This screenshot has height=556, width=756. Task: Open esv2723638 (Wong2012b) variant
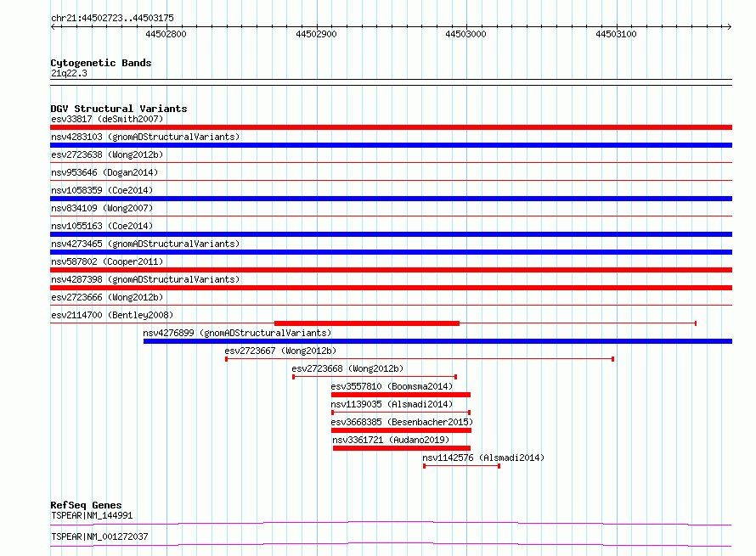click(x=107, y=154)
